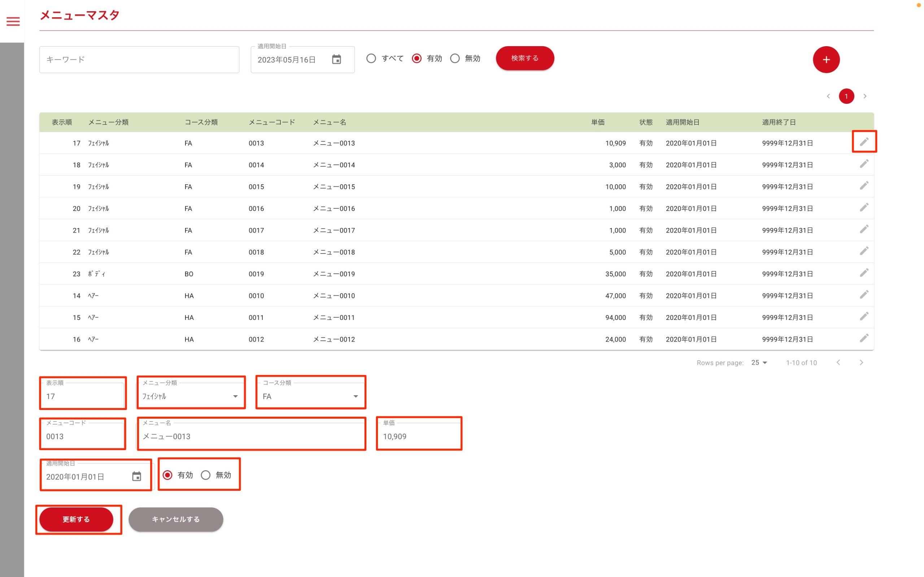Click edit pencil for メニュー0019 row

point(864,273)
